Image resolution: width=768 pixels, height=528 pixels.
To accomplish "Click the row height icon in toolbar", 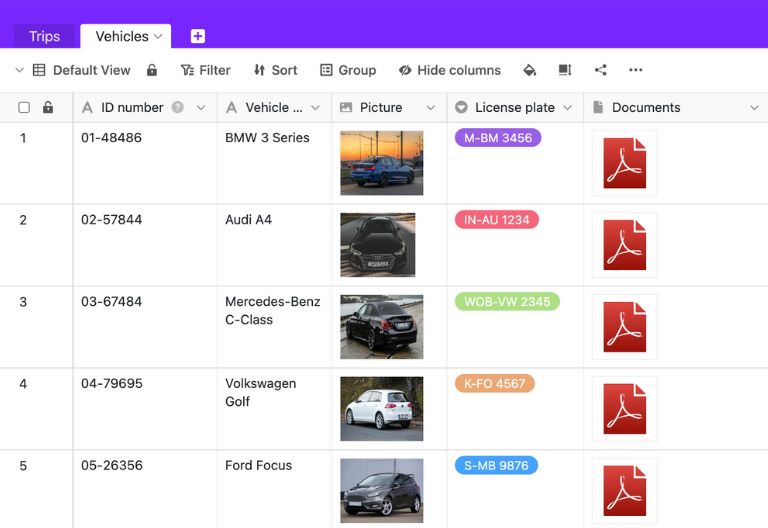I will (565, 70).
